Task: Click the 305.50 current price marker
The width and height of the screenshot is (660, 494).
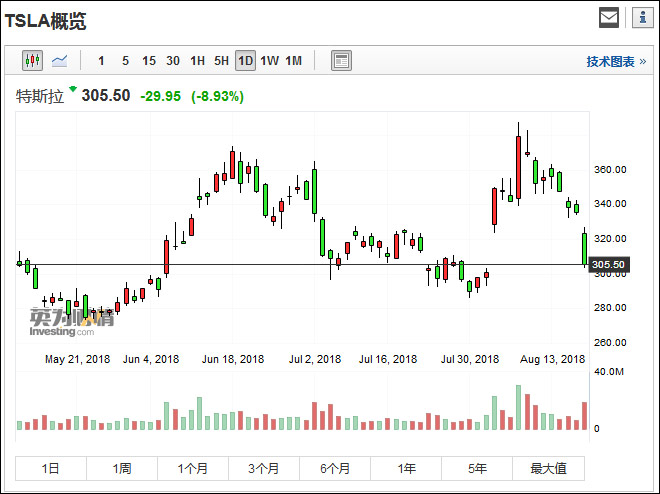Action: (608, 265)
